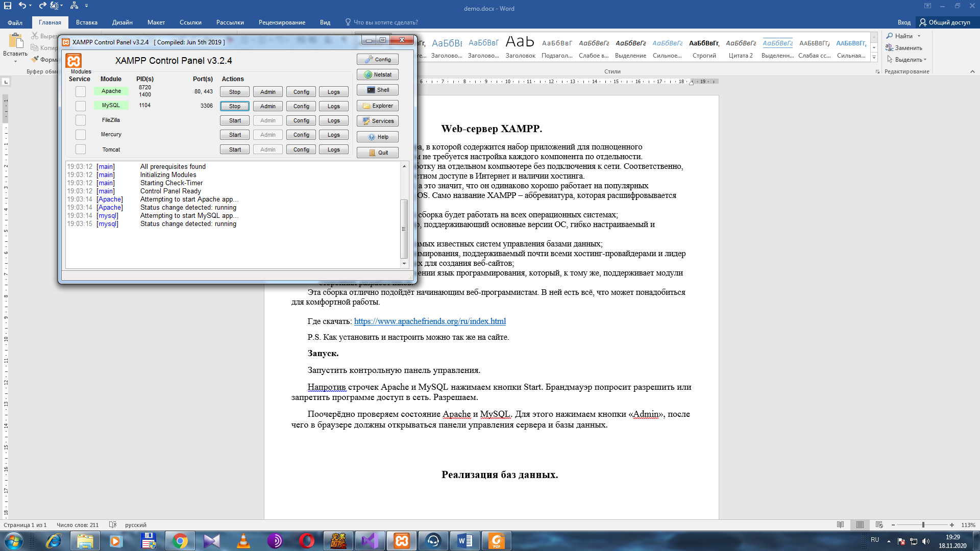The width and height of the screenshot is (980, 551).
Task: Apply the Строгий style from gallery
Action: 704,48
